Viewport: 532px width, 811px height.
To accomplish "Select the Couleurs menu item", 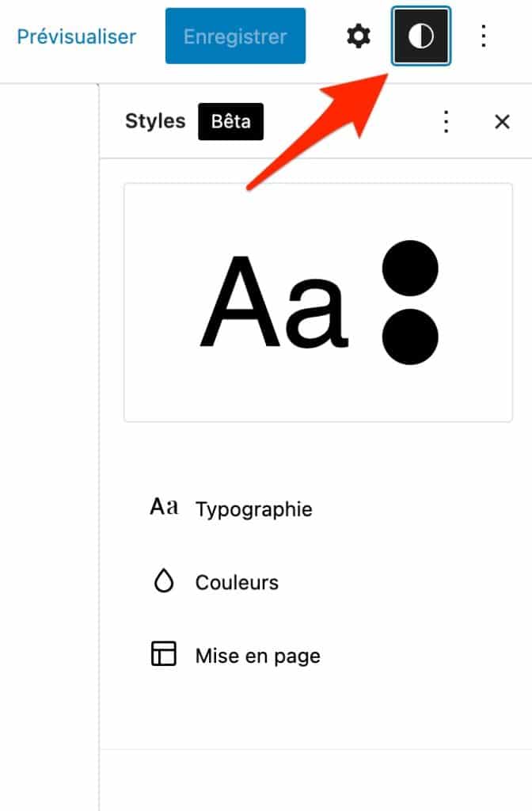I will (236, 581).
